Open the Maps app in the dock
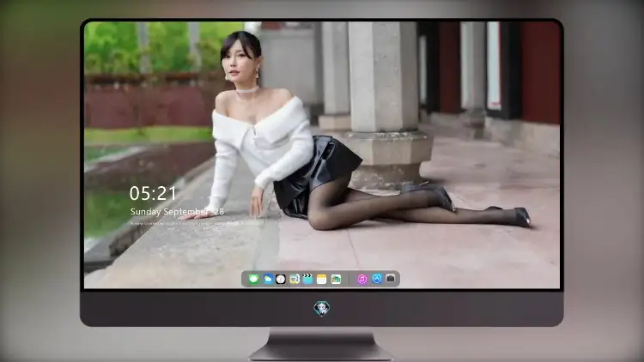 tap(336, 279)
